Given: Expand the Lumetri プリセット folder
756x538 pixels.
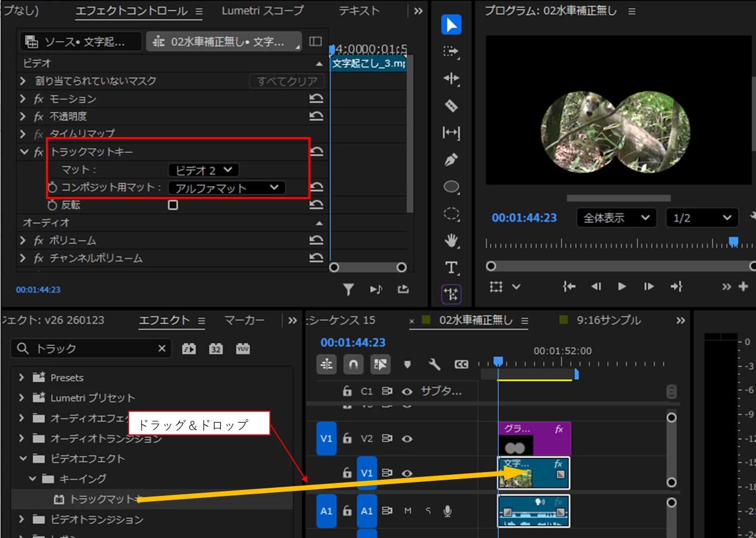Looking at the screenshot, I should (x=22, y=398).
